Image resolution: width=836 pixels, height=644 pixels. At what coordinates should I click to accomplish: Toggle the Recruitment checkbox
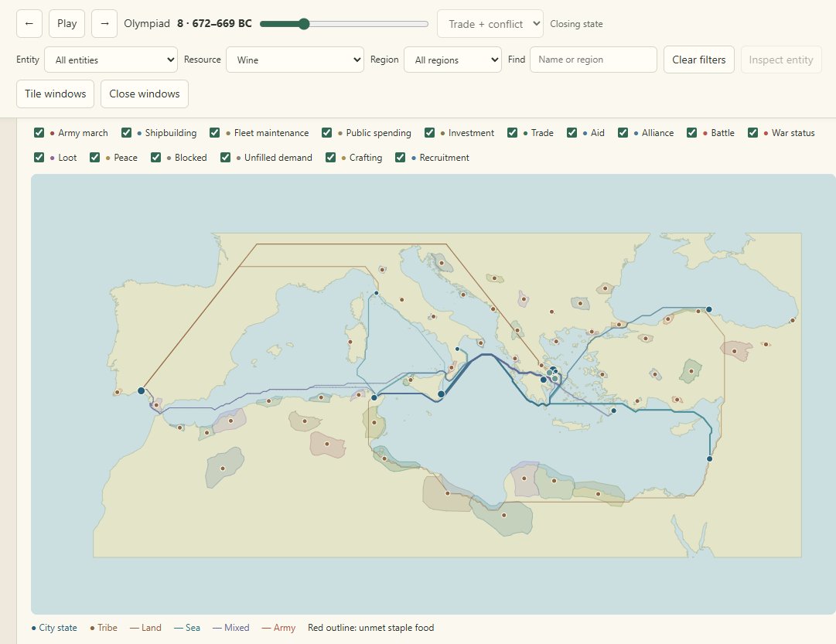click(401, 157)
